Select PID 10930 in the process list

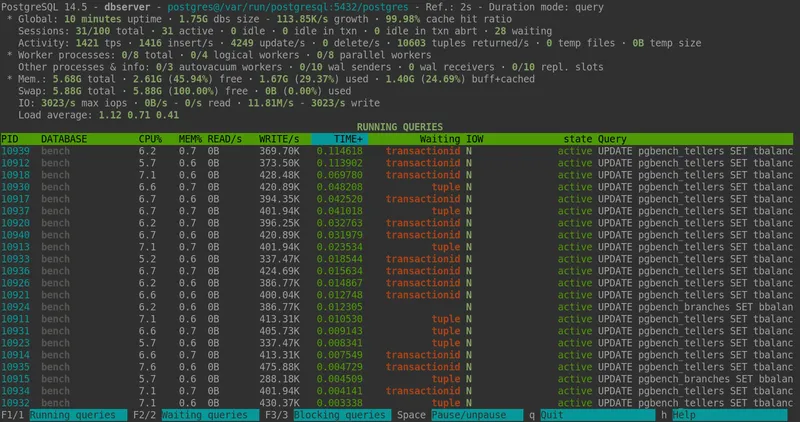tap(15, 187)
